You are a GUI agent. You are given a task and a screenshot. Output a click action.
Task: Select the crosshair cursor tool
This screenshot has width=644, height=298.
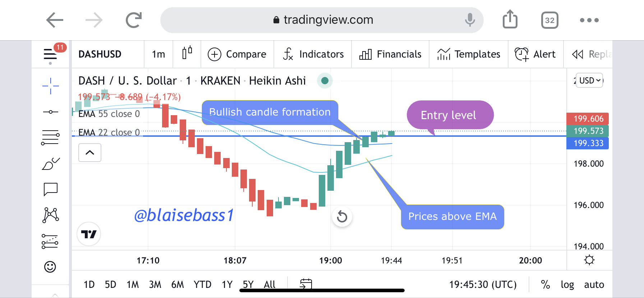[x=50, y=86]
